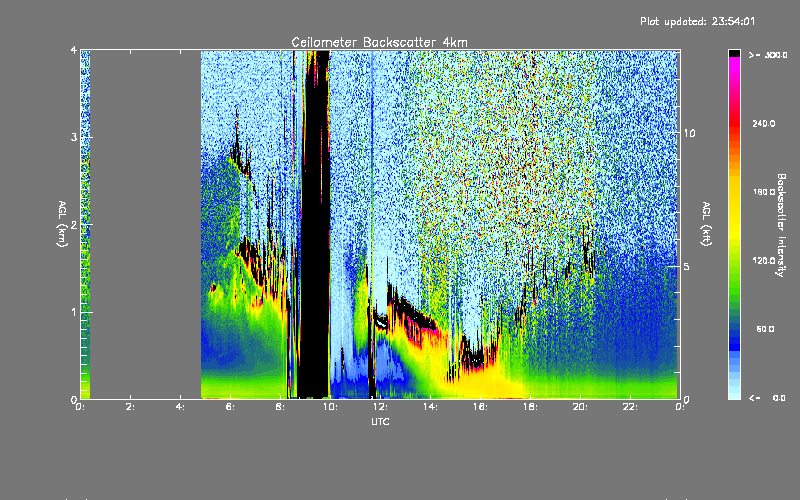Click the 20: tick label on the time axis
The width and height of the screenshot is (800, 500).
[580, 407]
